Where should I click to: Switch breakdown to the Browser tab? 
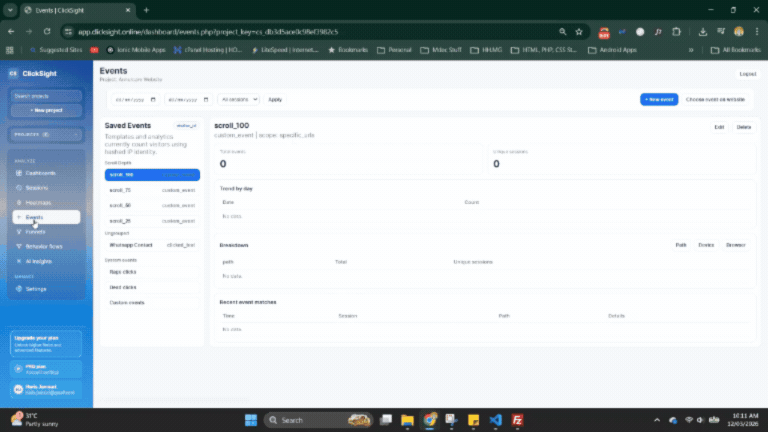[735, 244]
